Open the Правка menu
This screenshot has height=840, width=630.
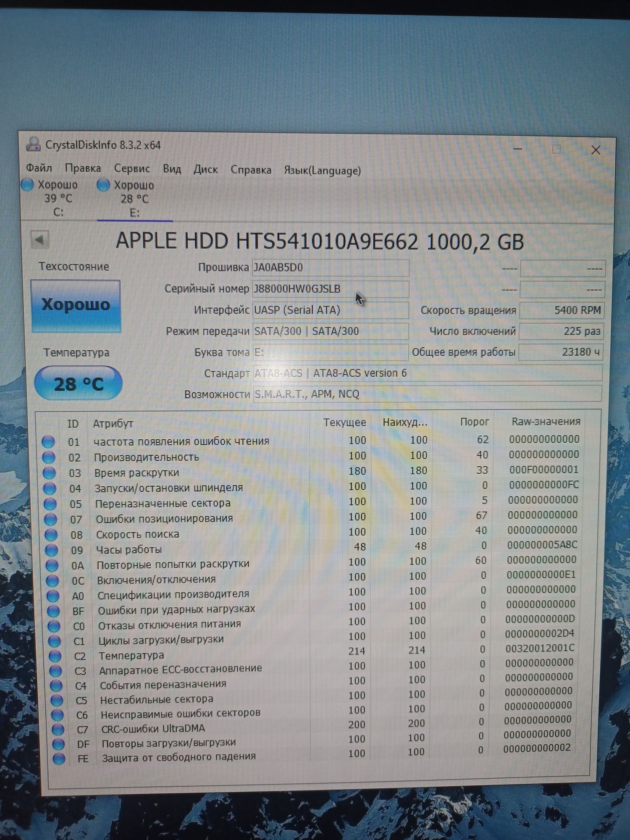click(x=83, y=168)
